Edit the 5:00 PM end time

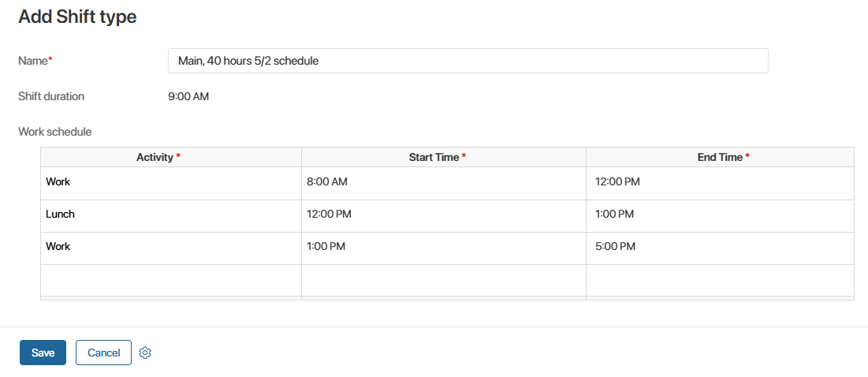pyautogui.click(x=719, y=247)
